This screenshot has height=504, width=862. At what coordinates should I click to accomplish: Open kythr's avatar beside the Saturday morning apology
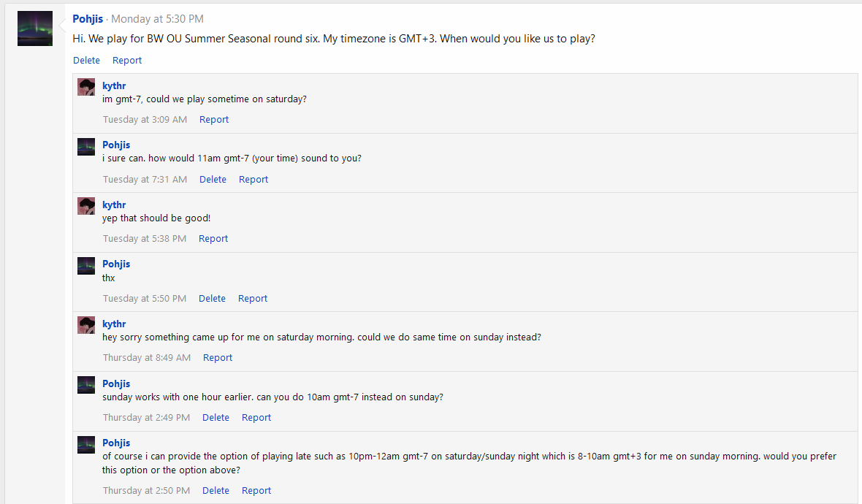[x=86, y=325]
